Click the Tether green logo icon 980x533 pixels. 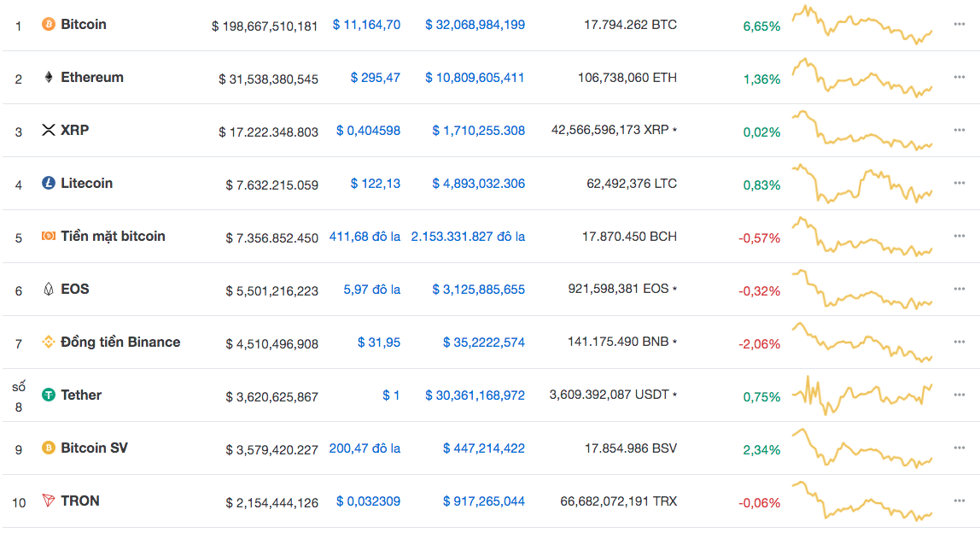[x=49, y=395]
